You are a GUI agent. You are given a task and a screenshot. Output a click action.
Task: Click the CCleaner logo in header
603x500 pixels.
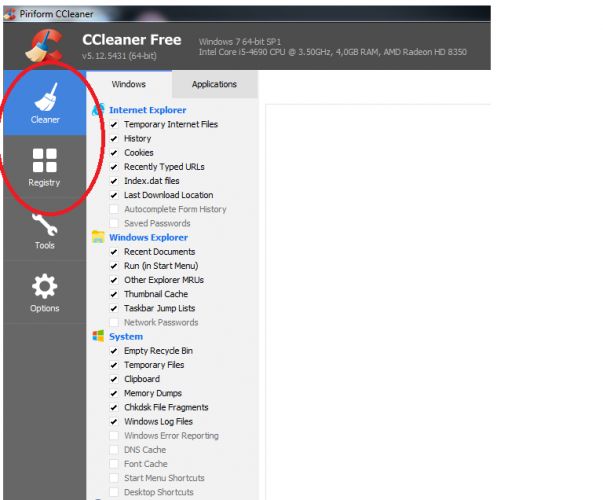(x=44, y=45)
